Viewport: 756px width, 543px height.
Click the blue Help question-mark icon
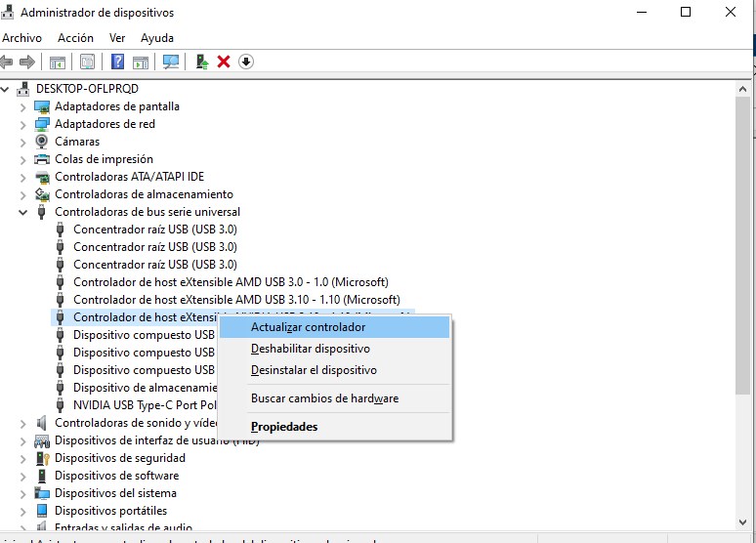(x=117, y=62)
